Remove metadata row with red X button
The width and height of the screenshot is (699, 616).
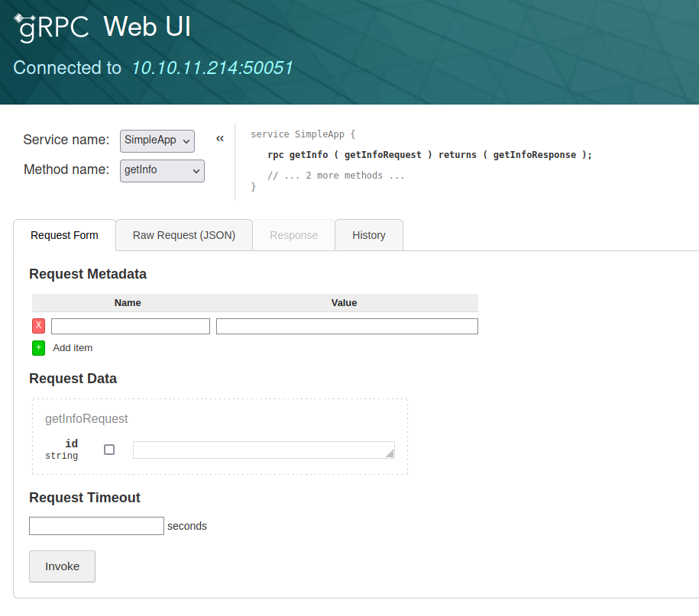tap(39, 326)
